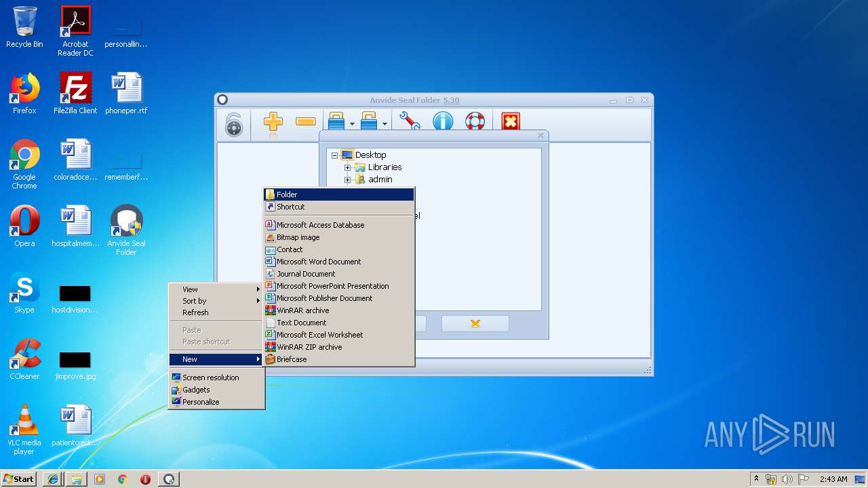Choose Shortcut from New submenu
This screenshot has width=868, height=488.
339,207
